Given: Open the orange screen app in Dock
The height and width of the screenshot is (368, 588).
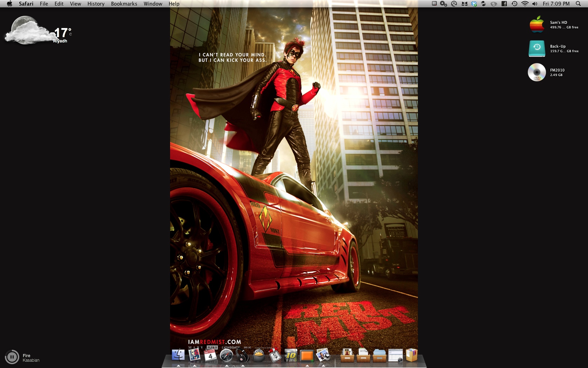Looking at the screenshot, I should pos(307,355).
